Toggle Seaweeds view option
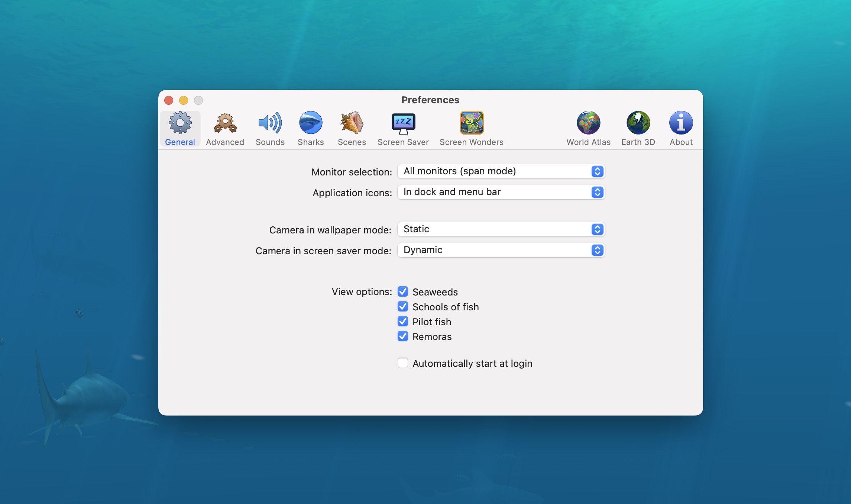The image size is (851, 504). pos(402,292)
